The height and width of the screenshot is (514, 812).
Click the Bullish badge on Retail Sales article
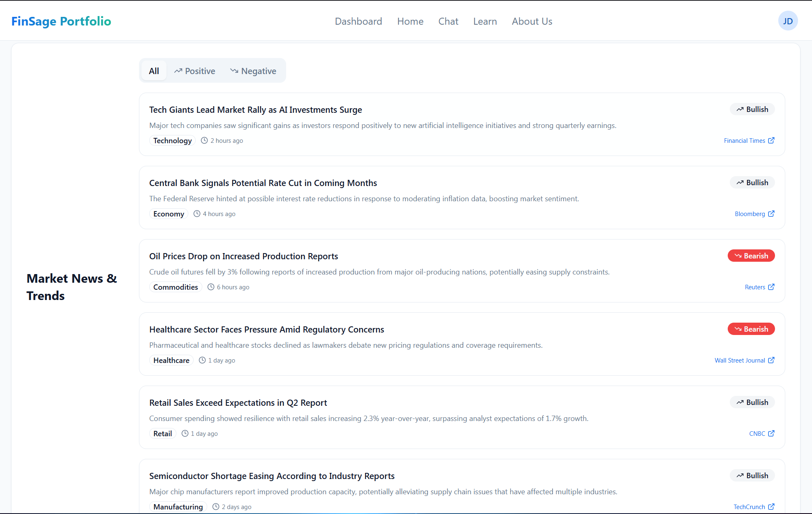752,402
